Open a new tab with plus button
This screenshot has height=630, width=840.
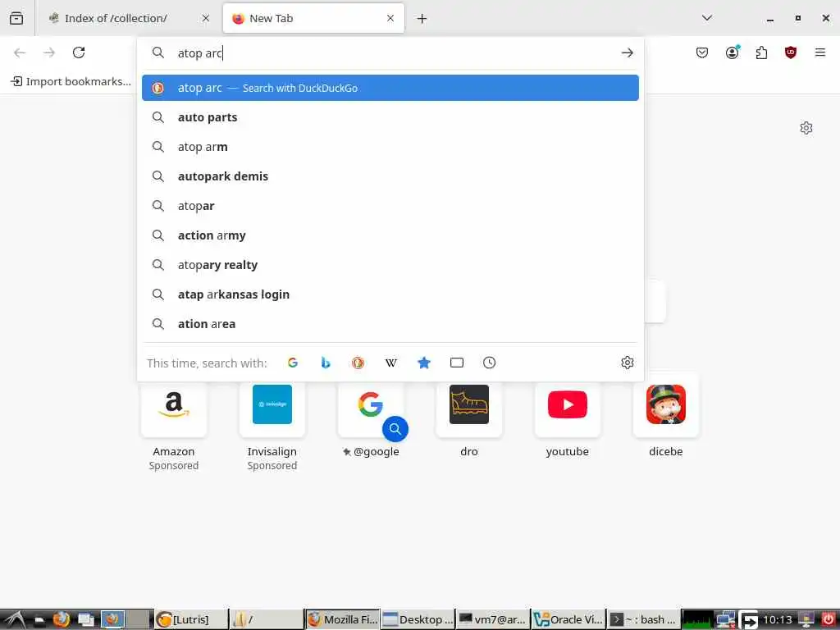click(422, 18)
